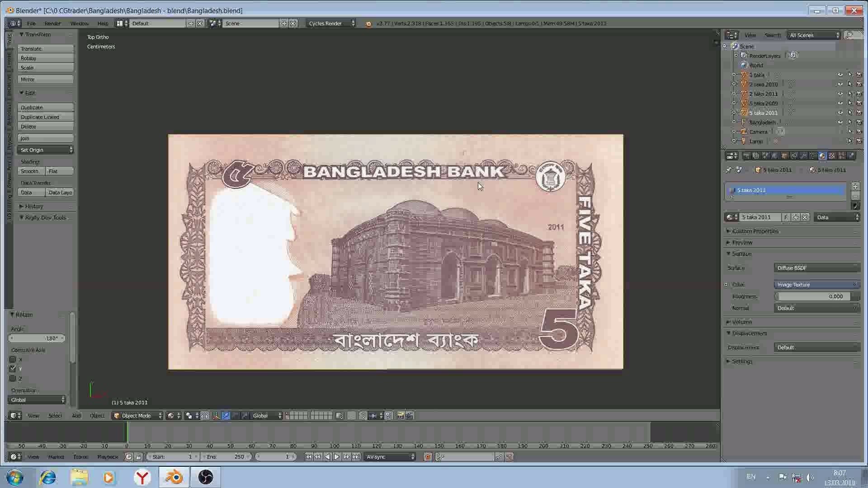The height and width of the screenshot is (488, 868).
Task: Click play reverse button
Action: [x=327, y=457]
